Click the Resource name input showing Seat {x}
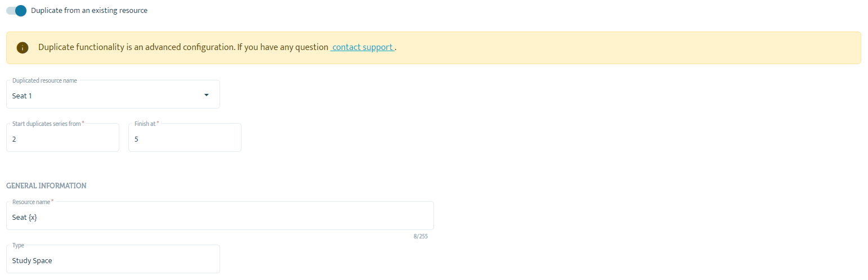The image size is (868, 280). coord(220,216)
